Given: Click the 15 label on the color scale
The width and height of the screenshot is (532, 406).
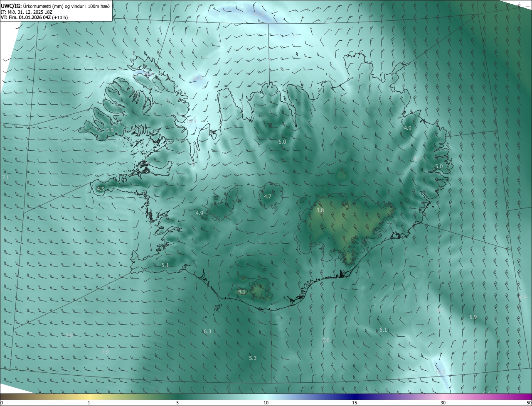Looking at the screenshot, I should point(355,403).
